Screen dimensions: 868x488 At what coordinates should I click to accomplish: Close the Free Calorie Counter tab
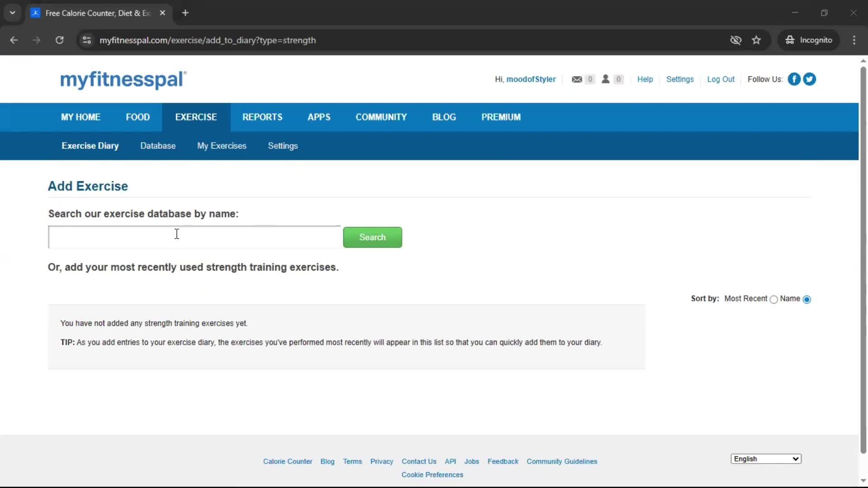(163, 13)
